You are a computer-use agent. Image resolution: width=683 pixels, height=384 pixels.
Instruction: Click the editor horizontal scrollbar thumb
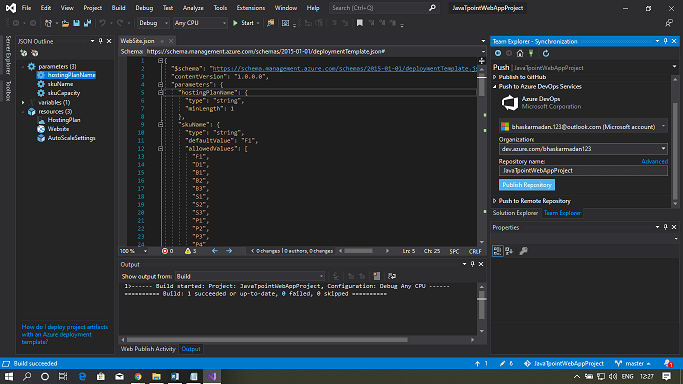[x=358, y=251]
